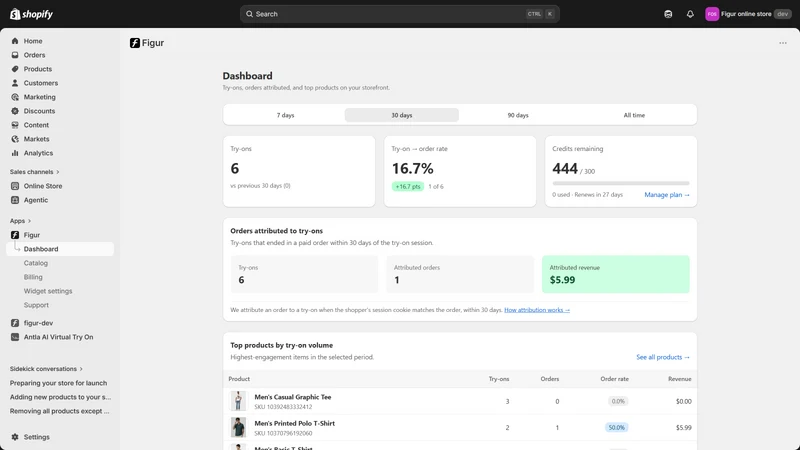
Task: Click Men's Printed Polo T-Shirt product name
Action: tap(294, 423)
